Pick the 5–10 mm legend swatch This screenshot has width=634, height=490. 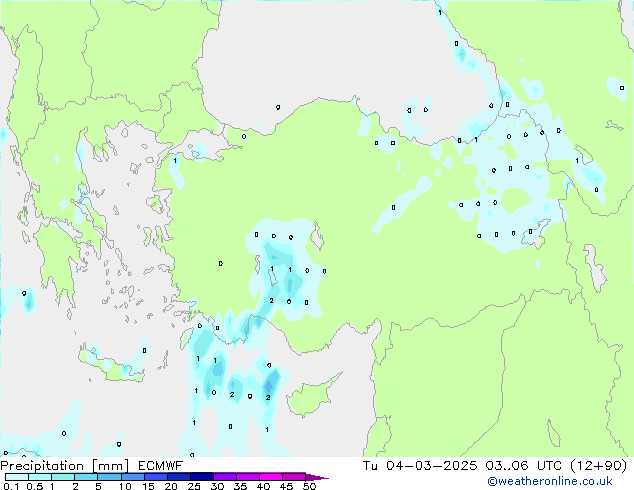tap(109, 477)
